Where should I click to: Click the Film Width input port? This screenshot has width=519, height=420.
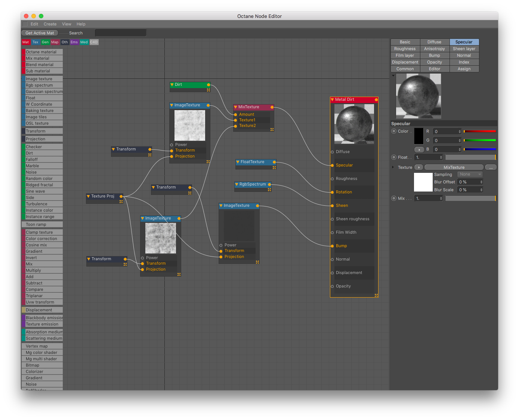(332, 233)
